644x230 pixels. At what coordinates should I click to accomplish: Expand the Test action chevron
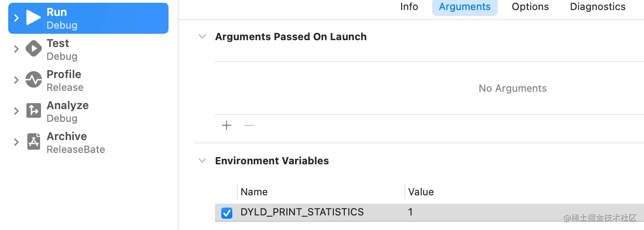tap(16, 49)
